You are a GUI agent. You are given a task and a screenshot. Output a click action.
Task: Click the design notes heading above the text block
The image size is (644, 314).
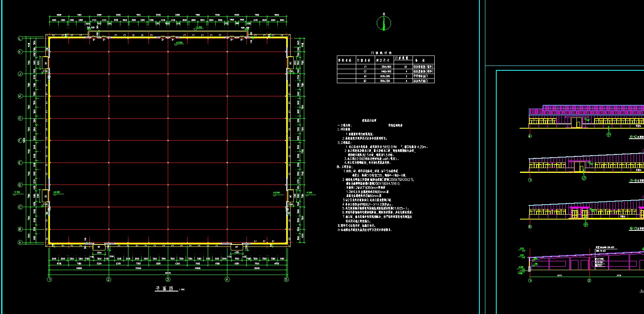coord(369,120)
